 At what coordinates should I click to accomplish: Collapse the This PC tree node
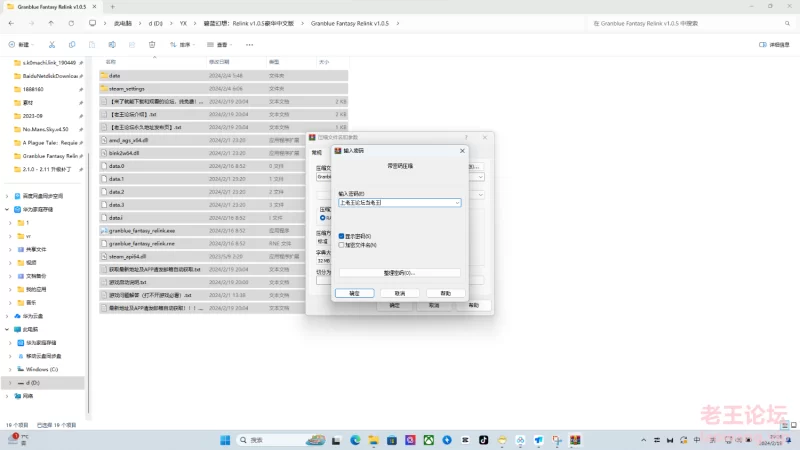pyautogui.click(x=7, y=330)
